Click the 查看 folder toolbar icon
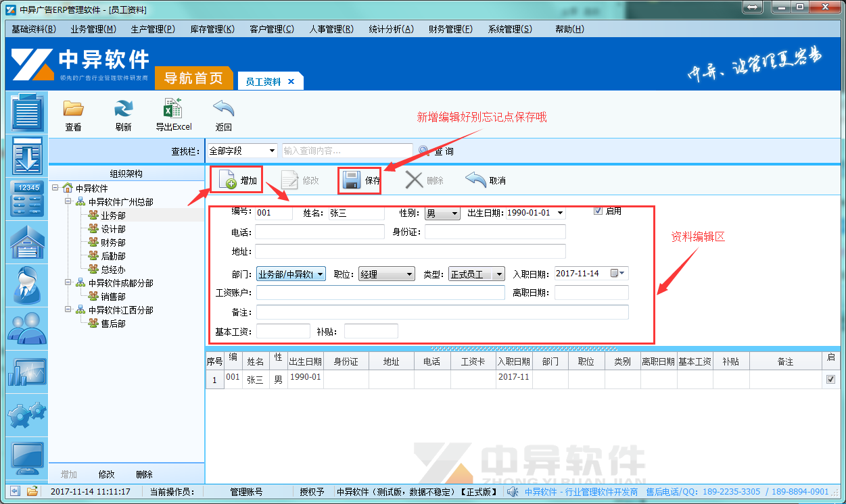 coord(73,109)
